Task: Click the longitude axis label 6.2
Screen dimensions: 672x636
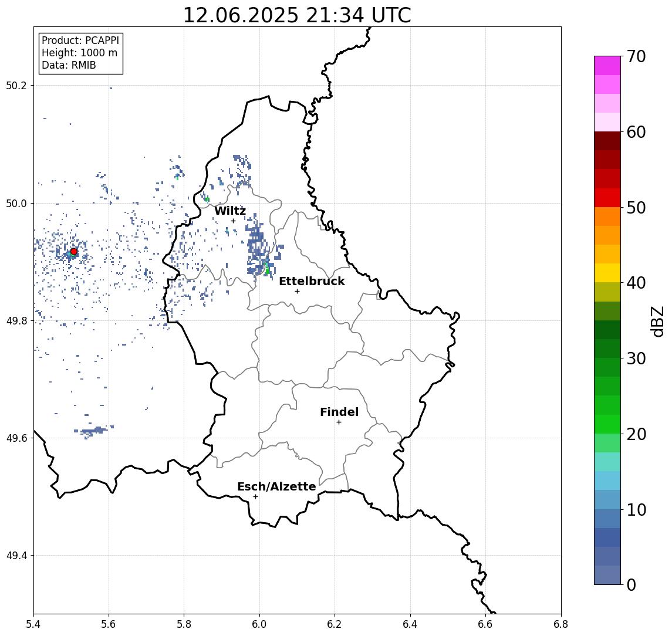Action: (335, 624)
